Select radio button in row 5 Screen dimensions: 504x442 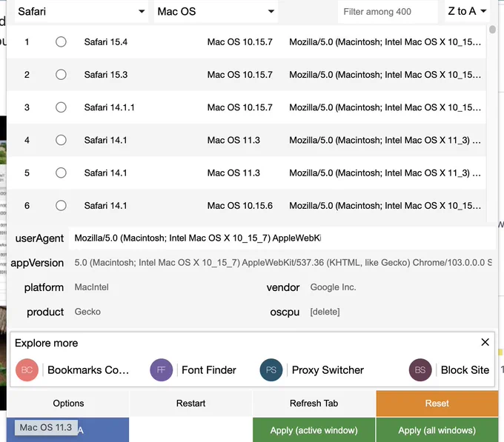tap(61, 173)
